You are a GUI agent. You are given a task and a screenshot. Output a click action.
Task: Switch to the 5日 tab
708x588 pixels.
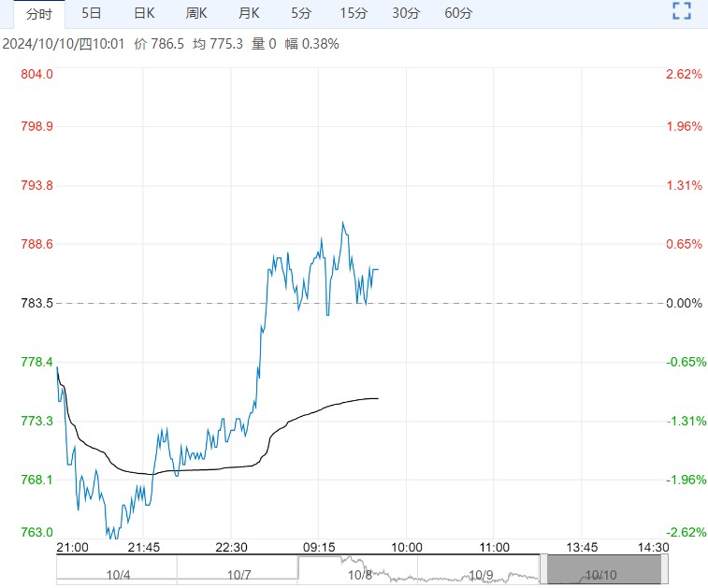(x=92, y=13)
